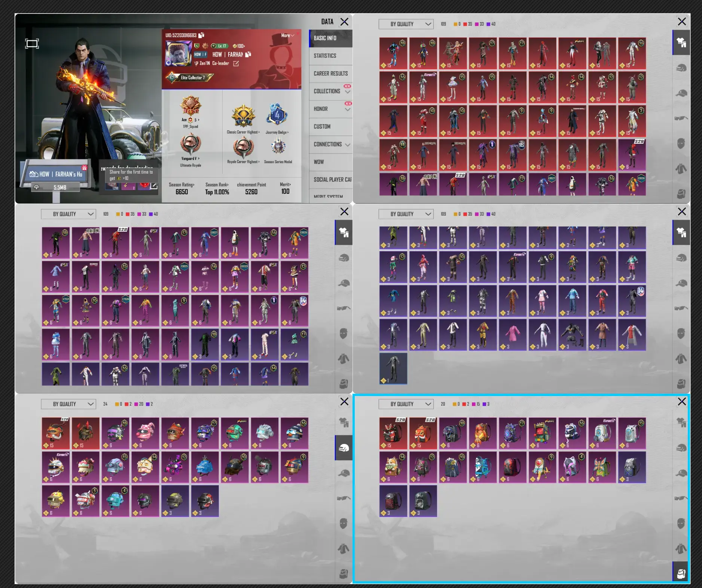Viewport: 702px width, 588px height.
Task: Close the DATA profile panel
Action: (344, 22)
